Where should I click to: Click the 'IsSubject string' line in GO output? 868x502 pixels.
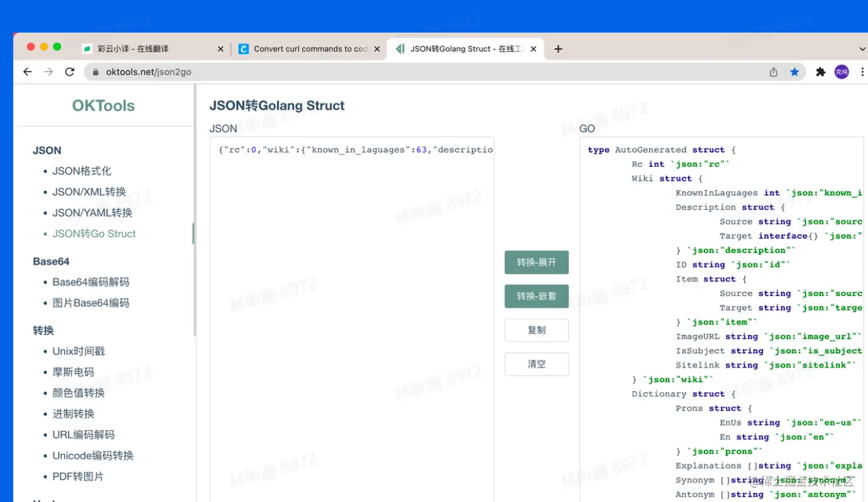point(769,351)
